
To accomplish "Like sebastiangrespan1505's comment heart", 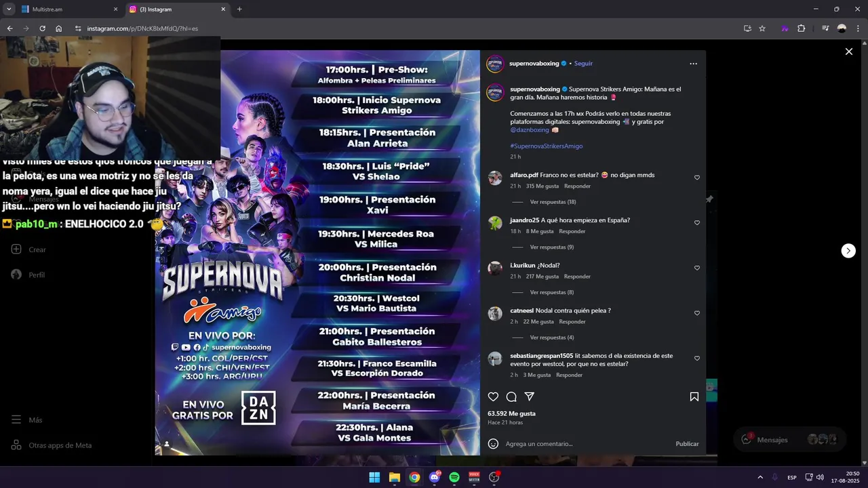I will 696,359.
